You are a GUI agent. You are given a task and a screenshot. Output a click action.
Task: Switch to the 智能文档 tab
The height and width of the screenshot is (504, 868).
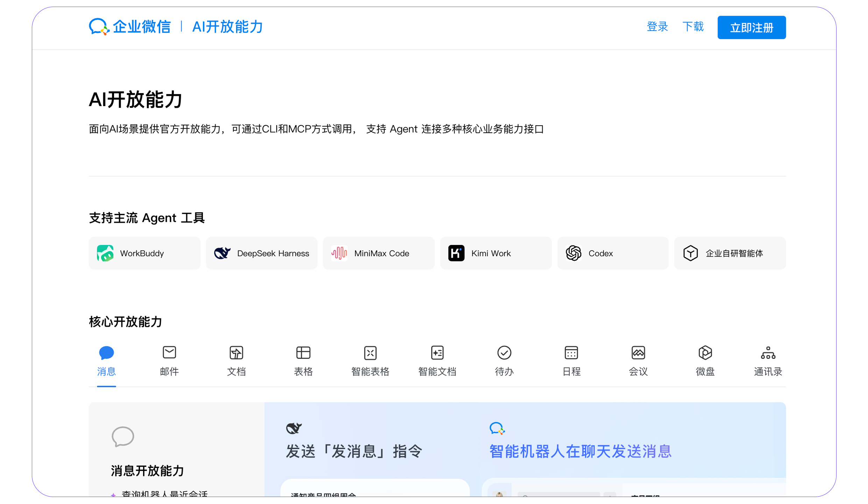[437, 371]
